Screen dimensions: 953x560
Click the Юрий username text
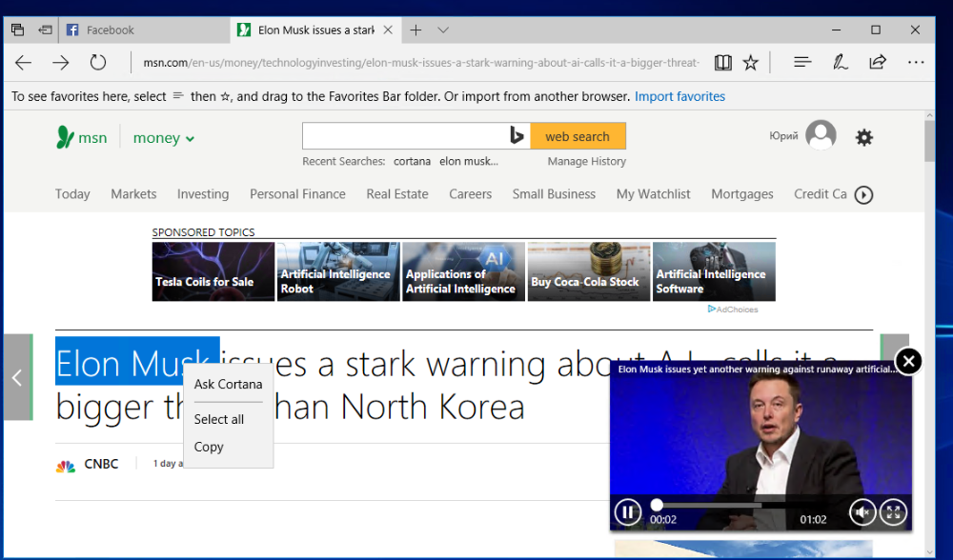(x=783, y=136)
